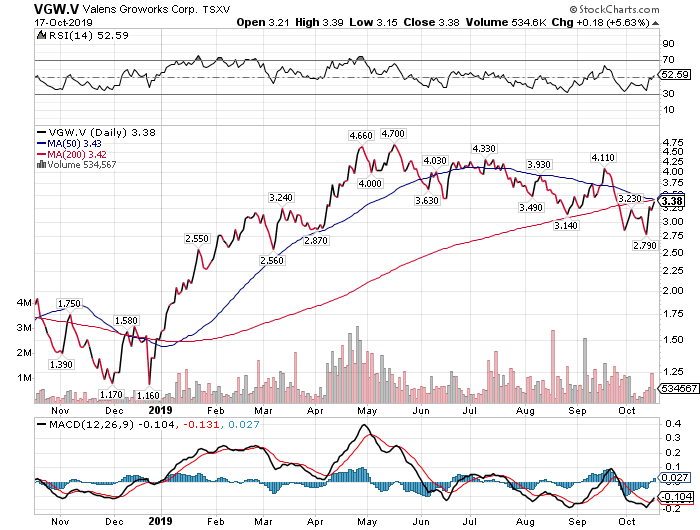Click the May label on price chart axis
This screenshot has height=530, width=700.
pyautogui.click(x=367, y=410)
